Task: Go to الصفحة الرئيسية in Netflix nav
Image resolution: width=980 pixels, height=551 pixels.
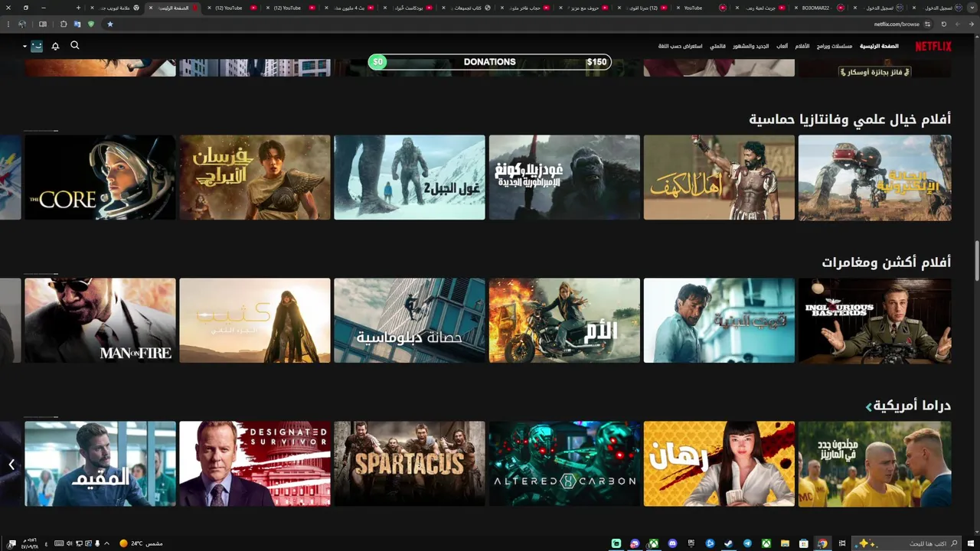Action: (879, 46)
